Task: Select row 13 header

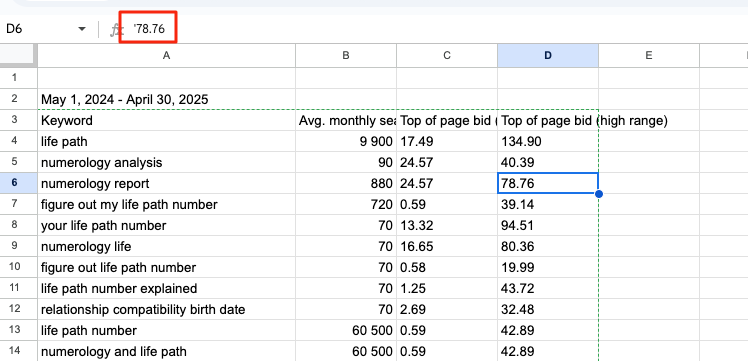Action: (x=19, y=330)
